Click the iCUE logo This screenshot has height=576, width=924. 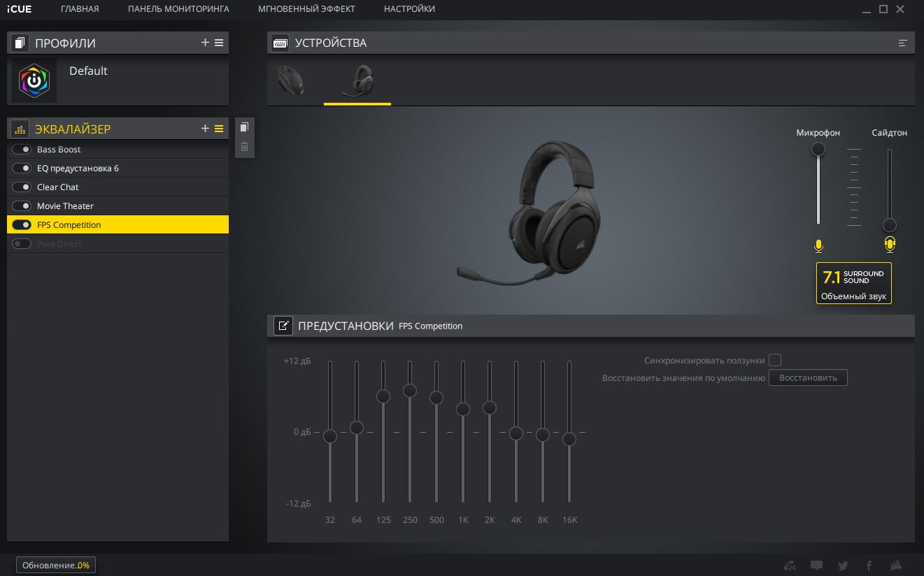click(19, 9)
